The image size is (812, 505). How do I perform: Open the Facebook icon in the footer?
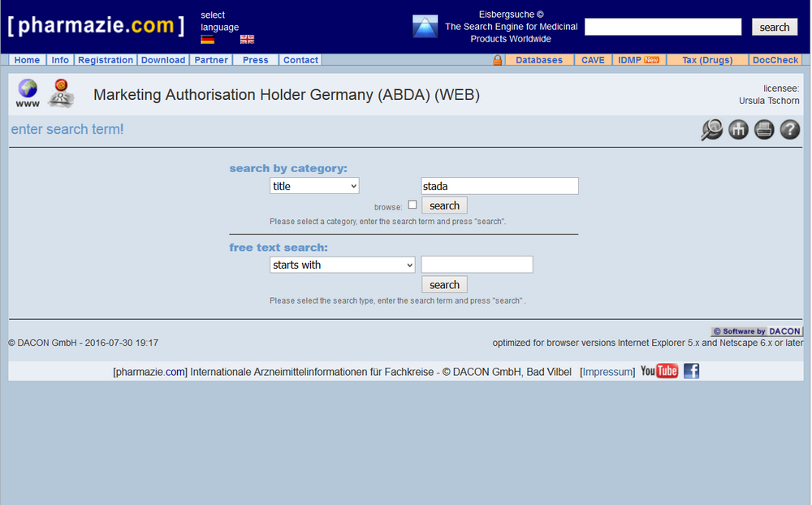(x=691, y=371)
